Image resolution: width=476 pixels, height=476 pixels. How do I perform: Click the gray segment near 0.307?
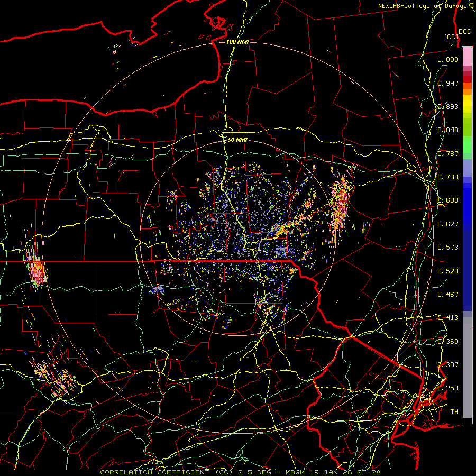tap(467, 368)
